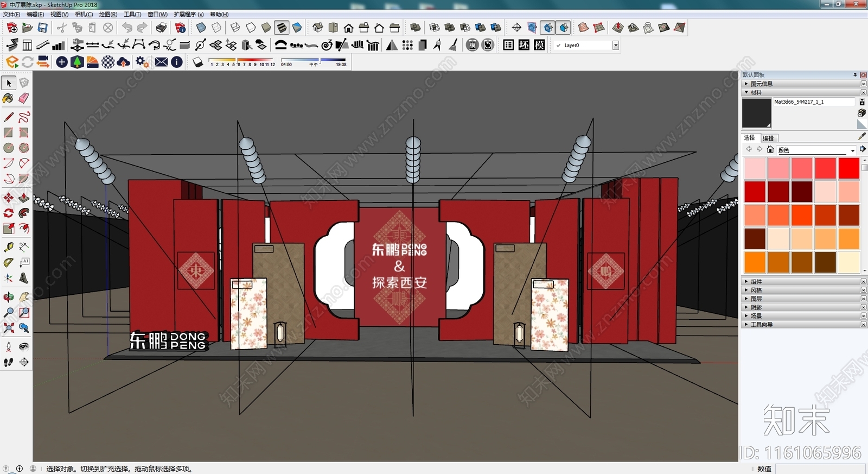Activate the Orbit tool

click(x=9, y=297)
